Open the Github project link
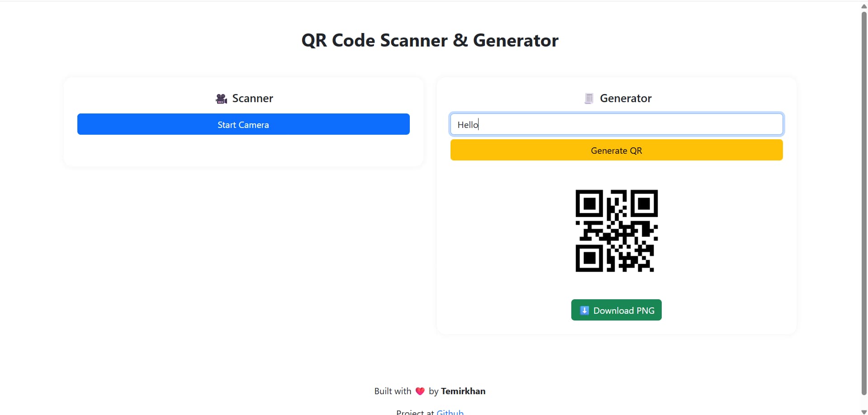This screenshot has height=415, width=868. pos(450,412)
